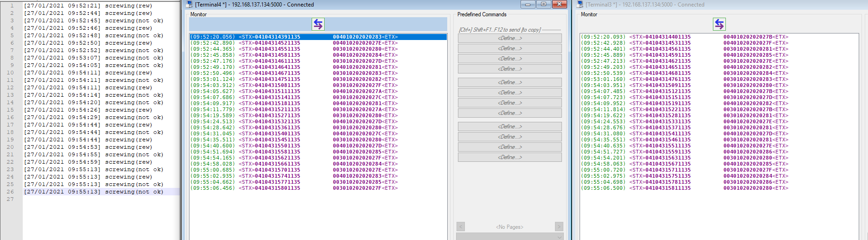This screenshot has height=240, width=868.
Task: Click editor log line 09:54:26 screwing(rew)
Action: pyautogui.click(x=88, y=110)
